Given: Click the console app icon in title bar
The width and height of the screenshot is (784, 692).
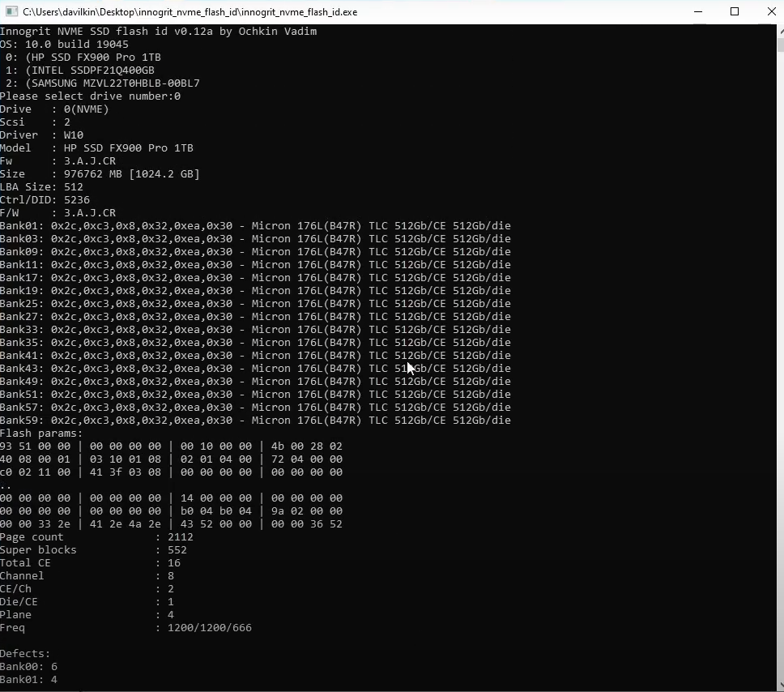Looking at the screenshot, I should [11, 11].
